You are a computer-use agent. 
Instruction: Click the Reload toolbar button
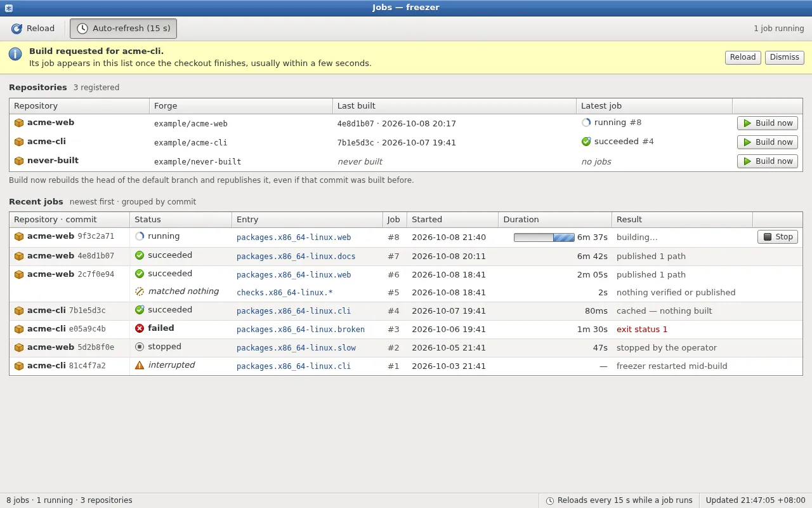33,29
